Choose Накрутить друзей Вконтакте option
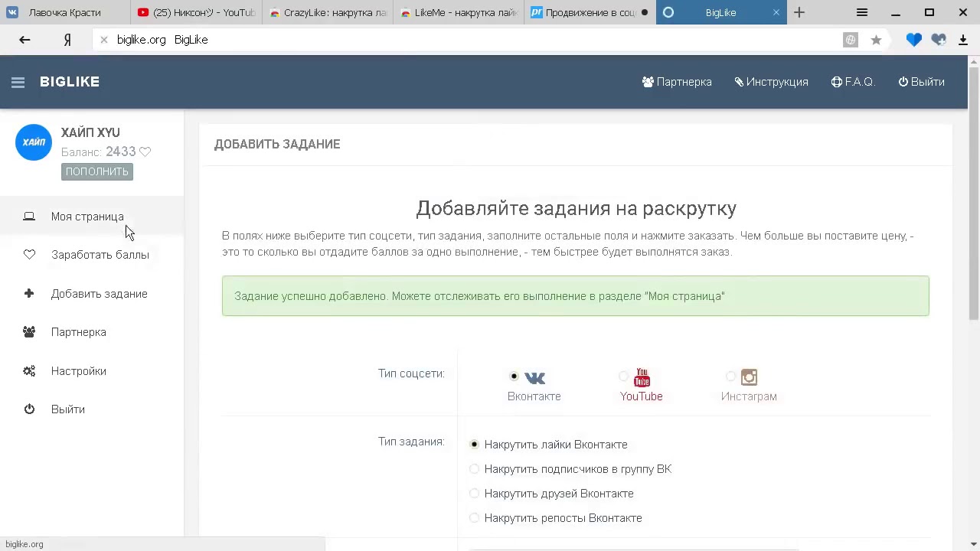This screenshot has width=980, height=551. pyautogui.click(x=475, y=494)
